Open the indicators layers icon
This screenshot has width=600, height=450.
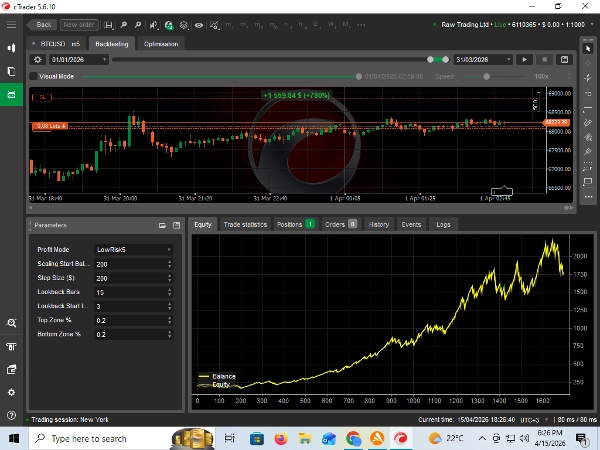point(184,25)
